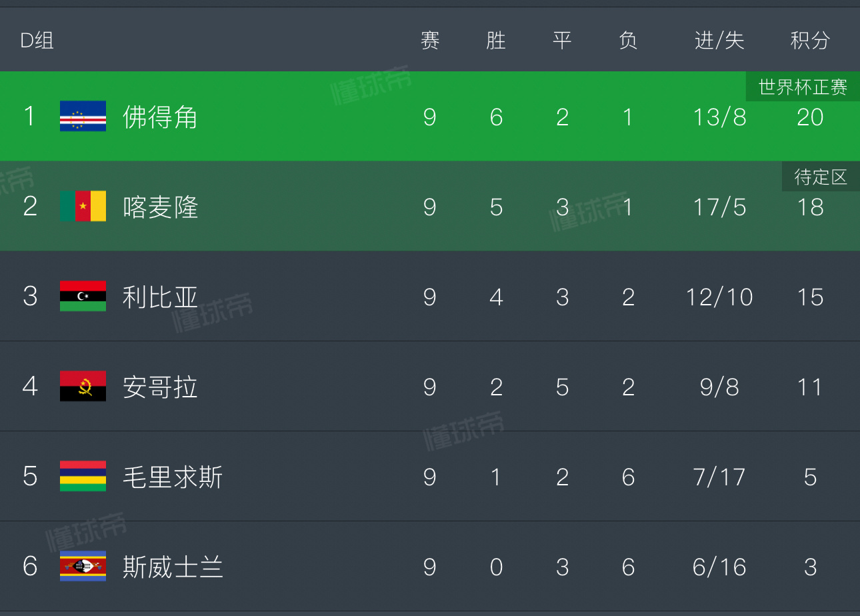Click the Libya flag icon
Image resolution: width=860 pixels, height=616 pixels.
point(83,296)
